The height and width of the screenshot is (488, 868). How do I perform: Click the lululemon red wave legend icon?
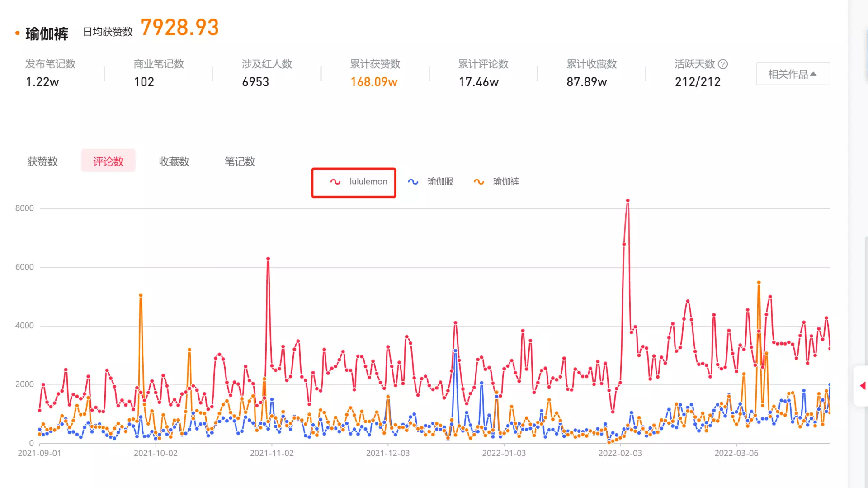(x=335, y=181)
